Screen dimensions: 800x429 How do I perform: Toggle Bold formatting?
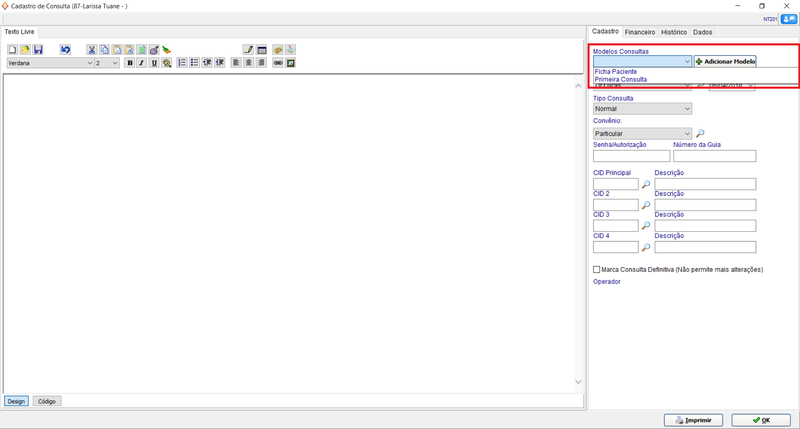click(129, 62)
